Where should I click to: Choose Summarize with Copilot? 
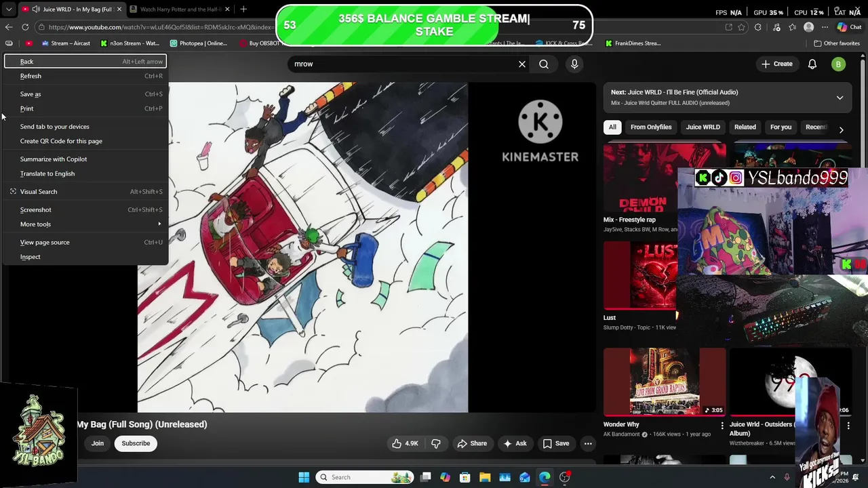coord(85,159)
